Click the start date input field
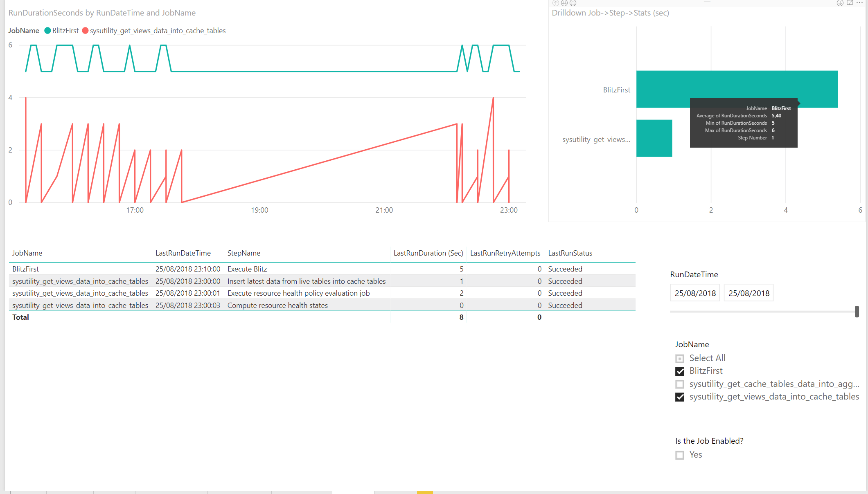868x494 pixels. click(x=695, y=293)
